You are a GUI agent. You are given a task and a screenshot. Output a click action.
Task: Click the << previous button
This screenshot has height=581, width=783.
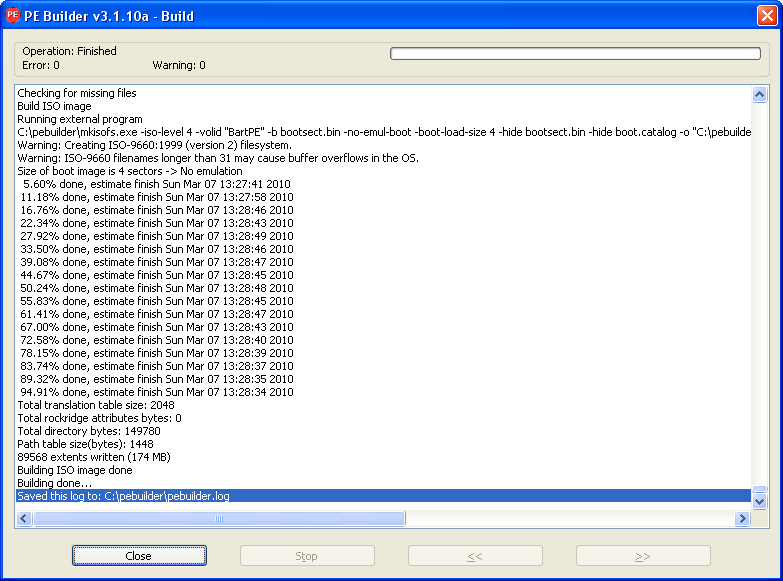(475, 556)
